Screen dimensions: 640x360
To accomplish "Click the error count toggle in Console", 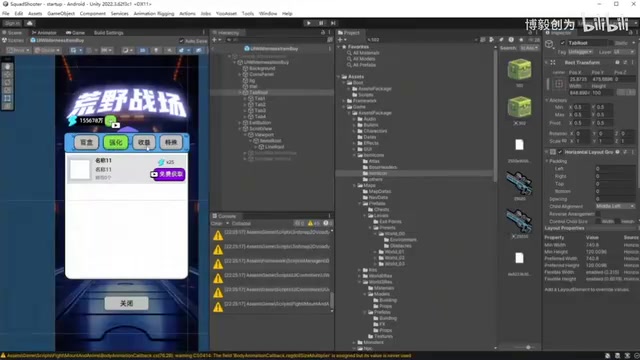I will (327, 223).
